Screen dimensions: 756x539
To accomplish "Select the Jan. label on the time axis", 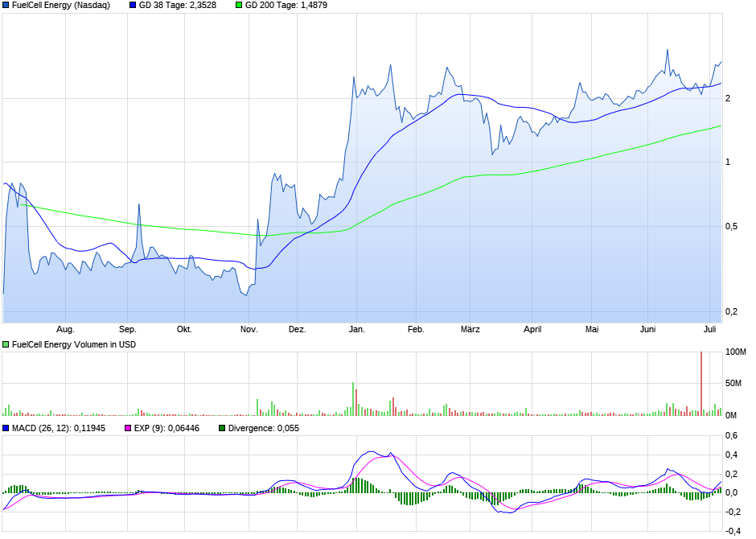I will [x=357, y=328].
